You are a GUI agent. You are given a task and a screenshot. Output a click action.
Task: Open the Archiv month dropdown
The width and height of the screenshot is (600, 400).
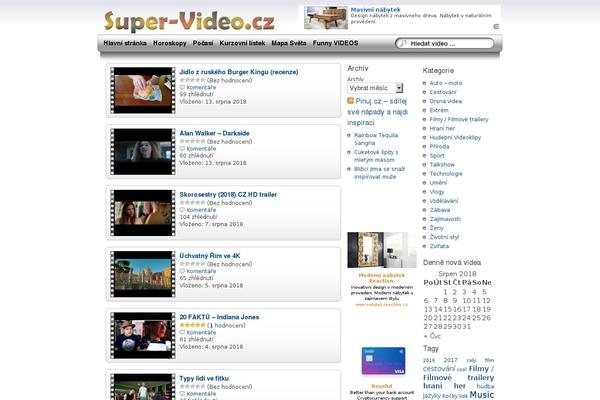click(375, 88)
